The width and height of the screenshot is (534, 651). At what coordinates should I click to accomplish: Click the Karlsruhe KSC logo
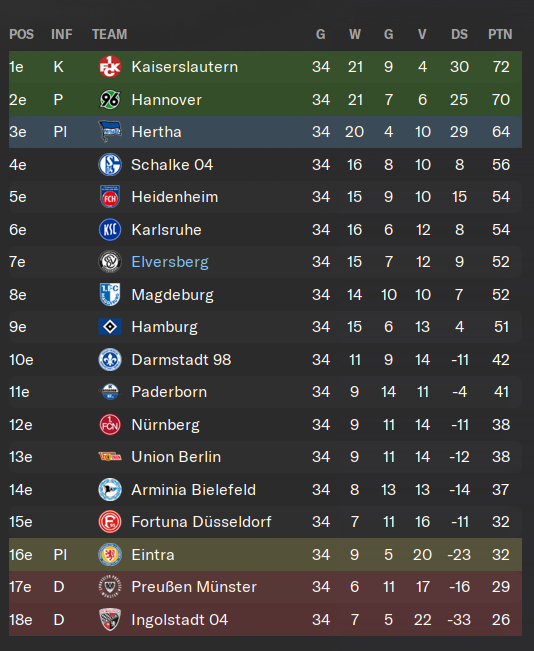(110, 230)
